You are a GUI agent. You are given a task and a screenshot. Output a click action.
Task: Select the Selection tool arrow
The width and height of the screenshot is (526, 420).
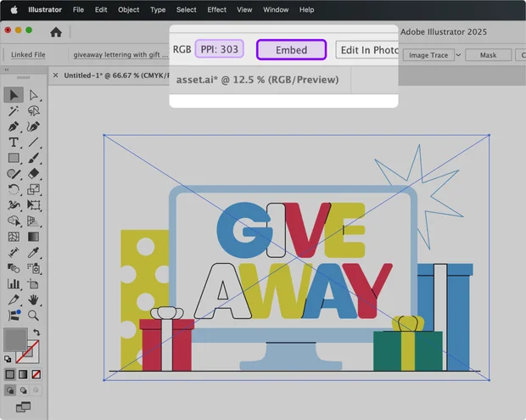[14, 95]
